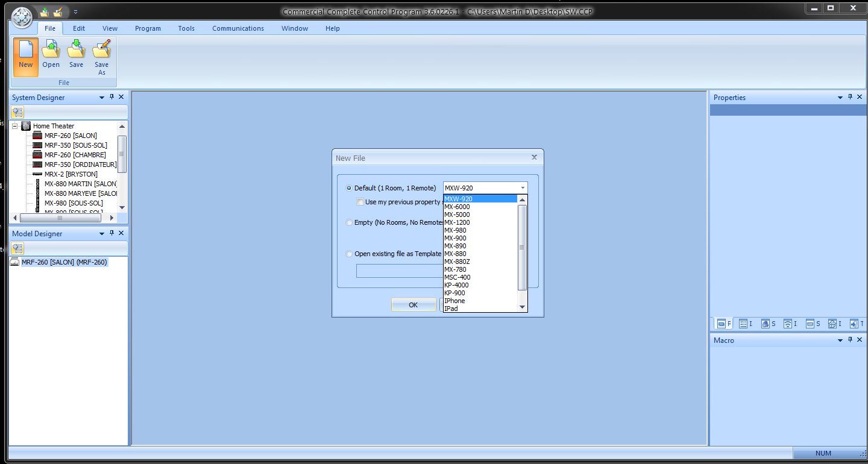Choose MX-880Z from the model list
This screenshot has height=464, width=868.
tap(480, 262)
